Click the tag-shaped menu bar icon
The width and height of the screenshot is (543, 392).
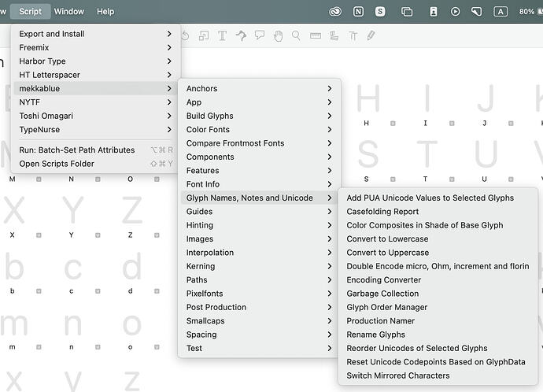(477, 12)
